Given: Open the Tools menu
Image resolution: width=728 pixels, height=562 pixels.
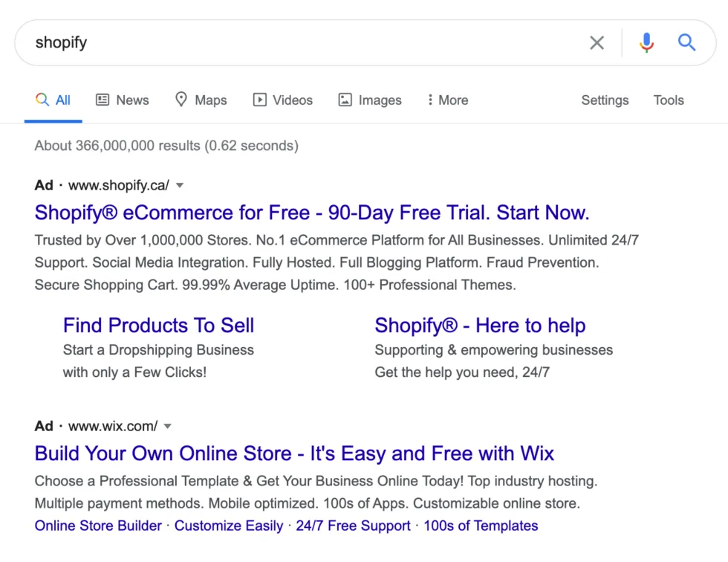Looking at the screenshot, I should click(668, 100).
